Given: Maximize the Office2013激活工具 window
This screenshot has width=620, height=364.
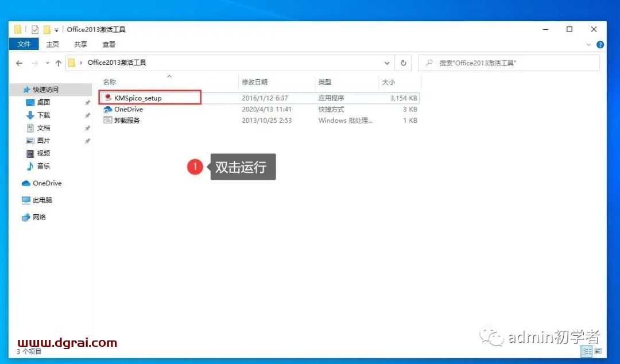Looking at the screenshot, I should (569, 29).
